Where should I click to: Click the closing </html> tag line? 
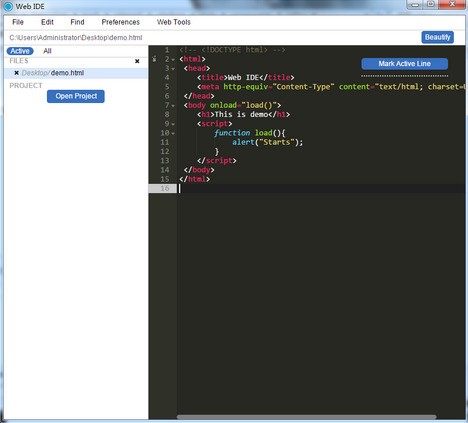[195, 179]
